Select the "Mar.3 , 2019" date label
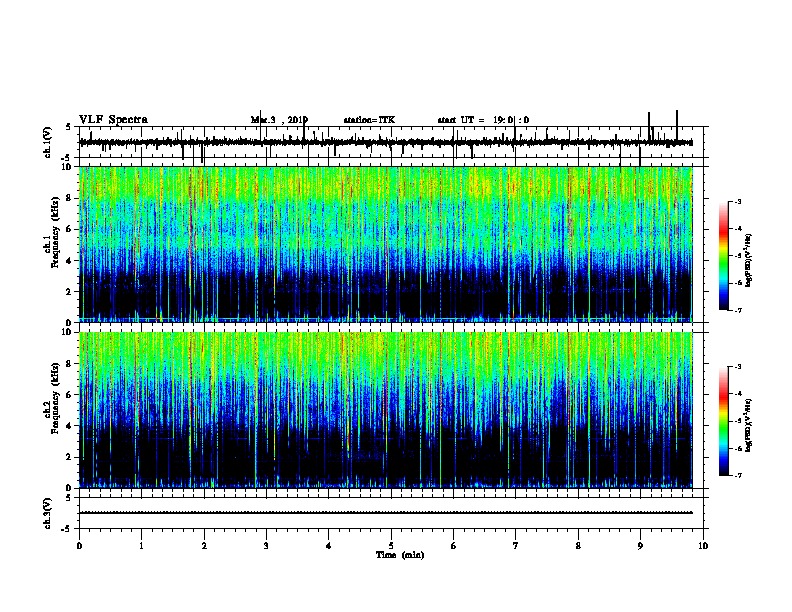This screenshot has height=612, width=792. pos(279,120)
